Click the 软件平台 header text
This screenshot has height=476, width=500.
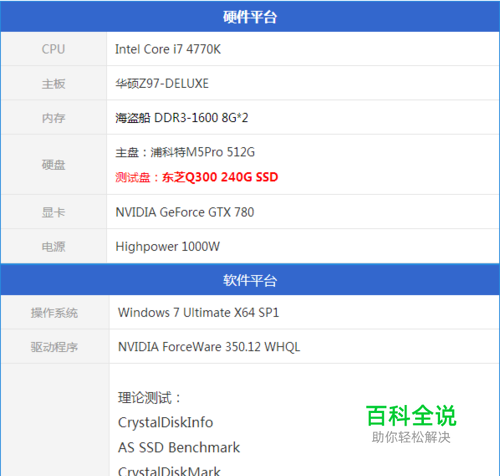pyautogui.click(x=250, y=280)
